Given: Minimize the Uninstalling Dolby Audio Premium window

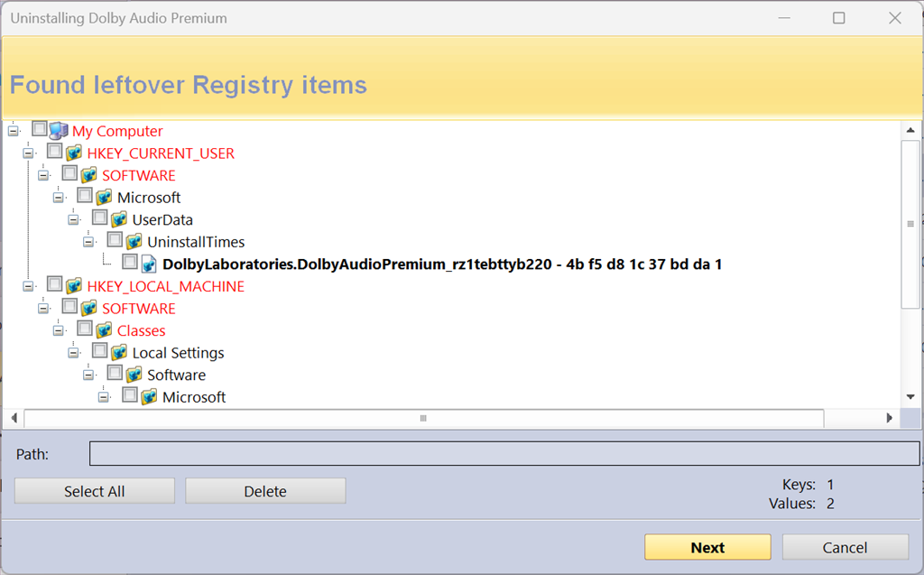Looking at the screenshot, I should pyautogui.click(x=784, y=18).
